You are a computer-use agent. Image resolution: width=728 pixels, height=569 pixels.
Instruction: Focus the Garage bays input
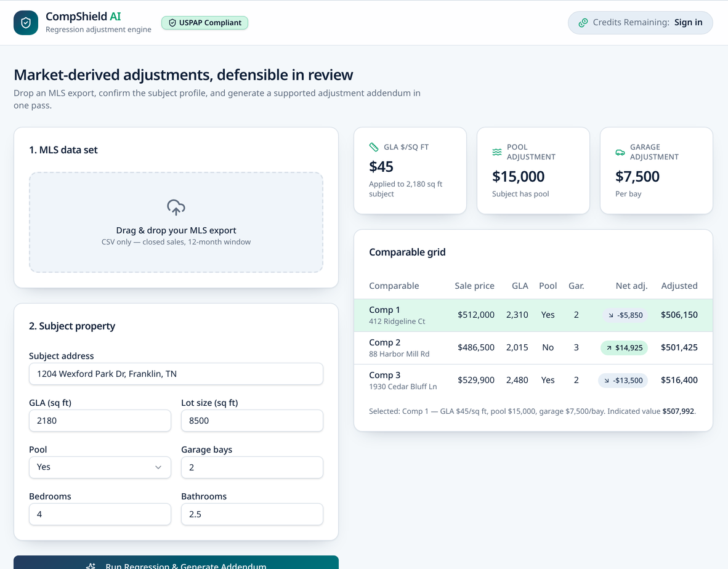point(252,467)
